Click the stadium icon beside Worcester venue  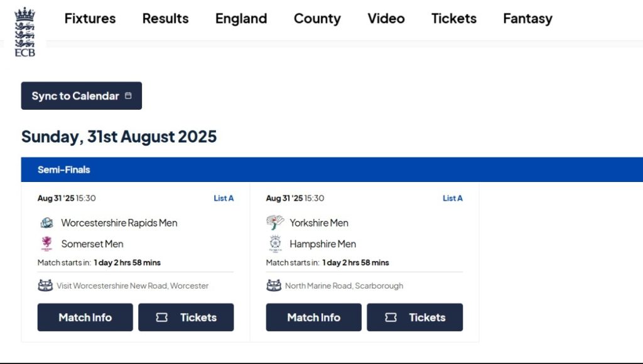coord(45,286)
